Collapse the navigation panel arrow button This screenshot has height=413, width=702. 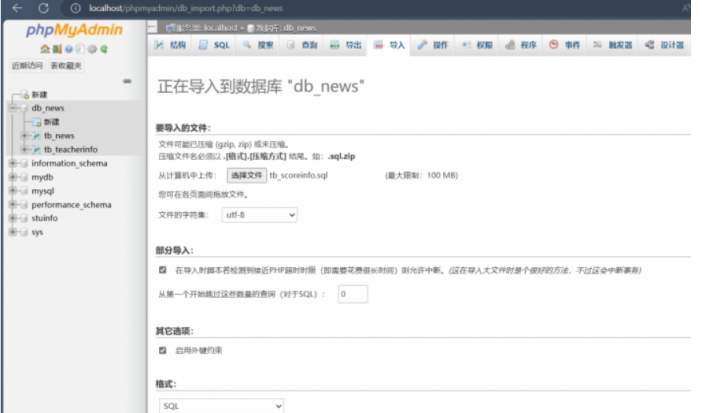(152, 27)
